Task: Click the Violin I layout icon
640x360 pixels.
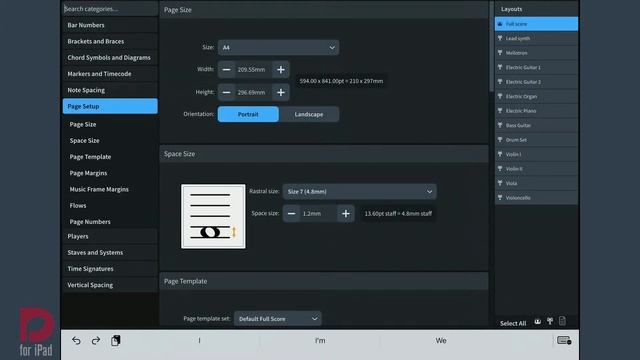Action: click(500, 154)
